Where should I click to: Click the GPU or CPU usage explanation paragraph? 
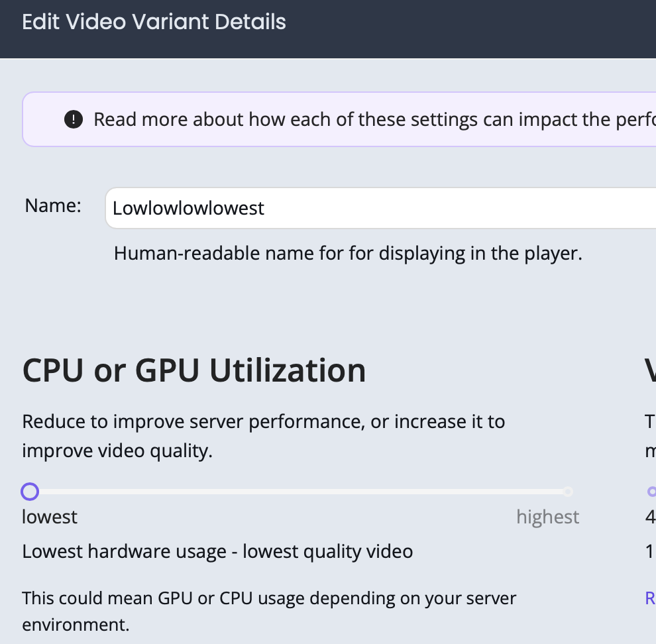269,611
